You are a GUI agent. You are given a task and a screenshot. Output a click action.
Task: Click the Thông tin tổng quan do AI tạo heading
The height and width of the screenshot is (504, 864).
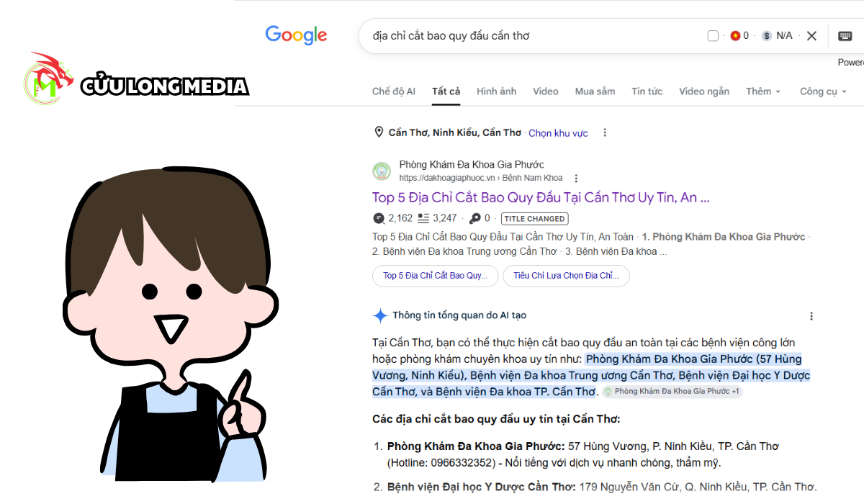[459, 315]
